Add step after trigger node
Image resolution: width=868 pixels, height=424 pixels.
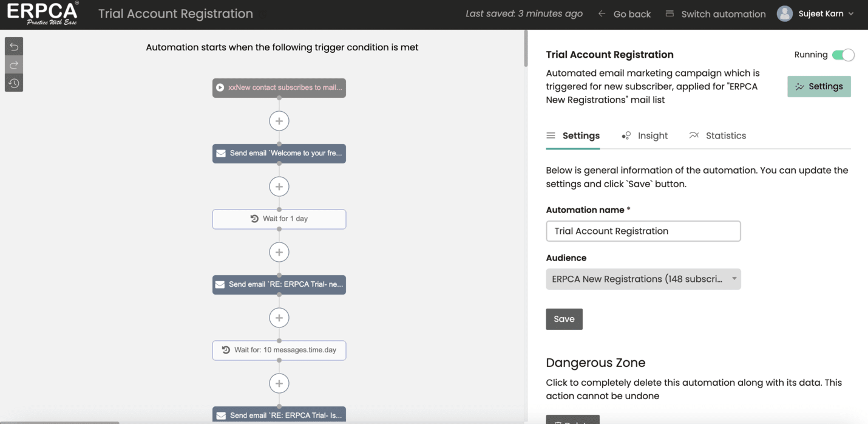pyautogui.click(x=279, y=121)
